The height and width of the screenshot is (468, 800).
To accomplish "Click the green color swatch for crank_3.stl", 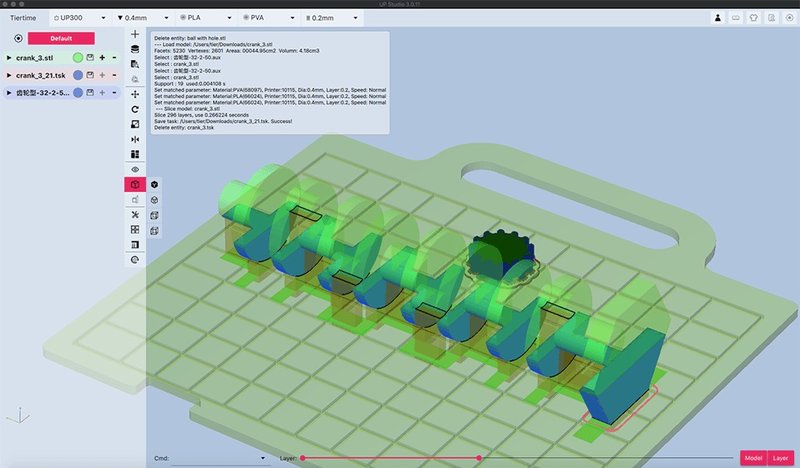I will tap(77, 58).
